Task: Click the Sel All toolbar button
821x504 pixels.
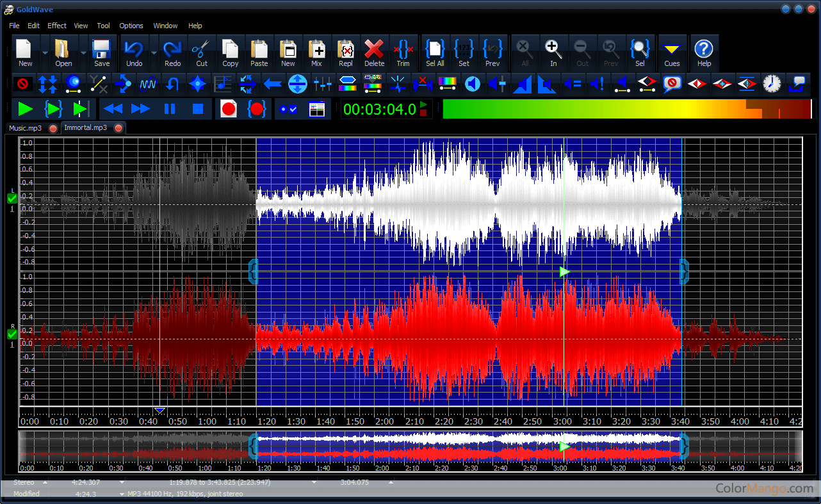Action: point(435,53)
